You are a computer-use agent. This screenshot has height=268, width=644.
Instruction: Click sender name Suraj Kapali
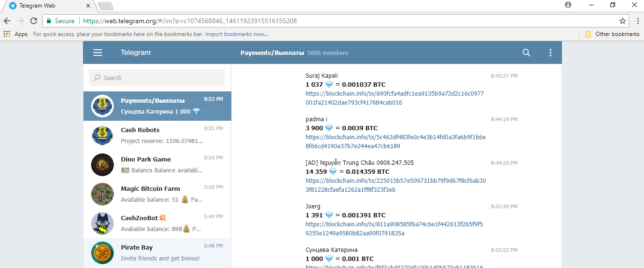tap(322, 76)
